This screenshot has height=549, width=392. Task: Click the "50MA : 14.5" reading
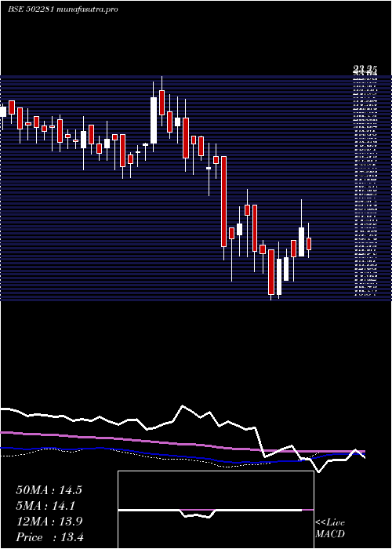(49, 490)
